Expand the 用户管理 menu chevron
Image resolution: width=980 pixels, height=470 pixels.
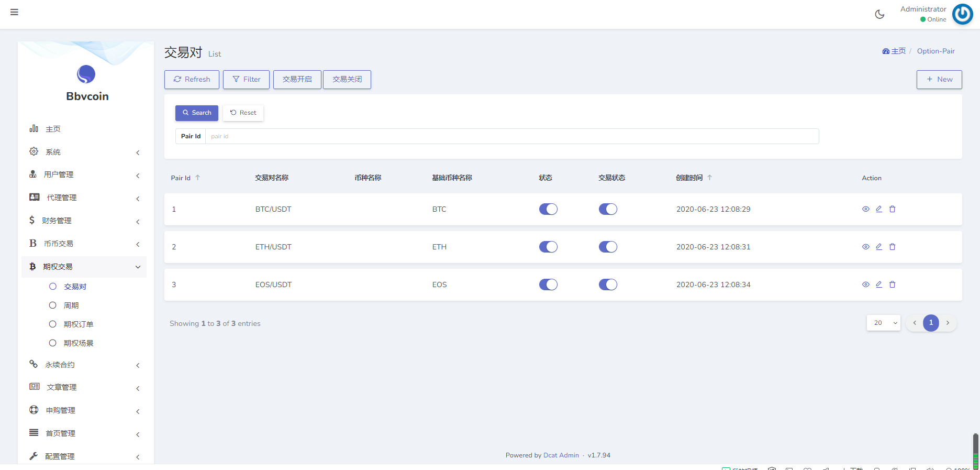click(138, 176)
